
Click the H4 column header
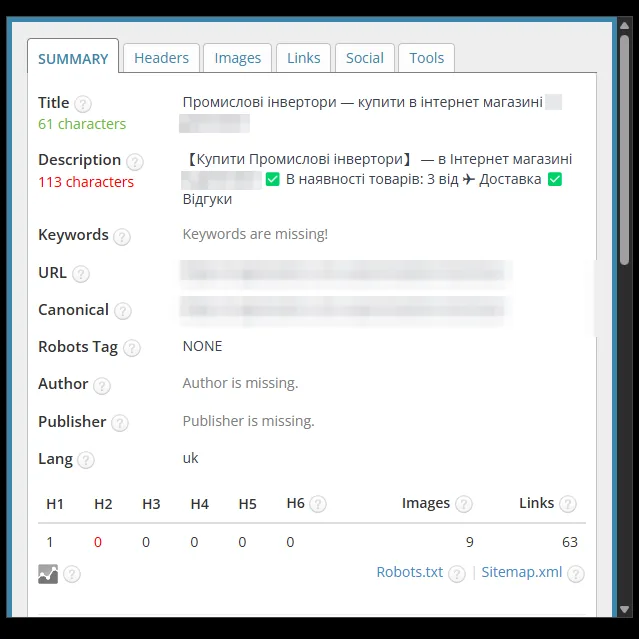(200, 504)
